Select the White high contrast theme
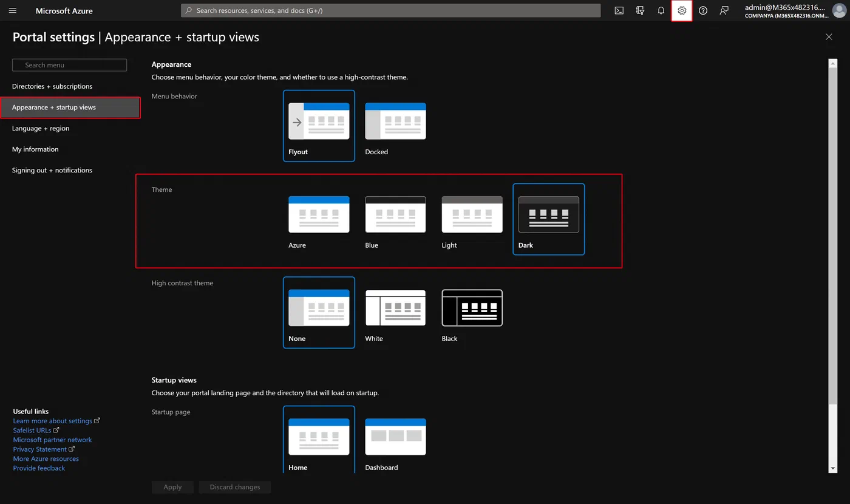This screenshot has height=504, width=850. (x=395, y=313)
